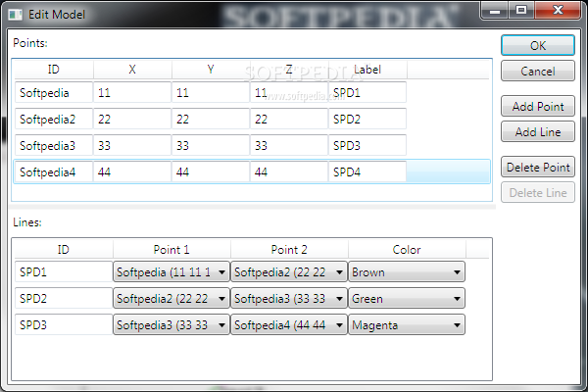Edit the X value 22 field
The width and height of the screenshot is (588, 392).
(132, 119)
